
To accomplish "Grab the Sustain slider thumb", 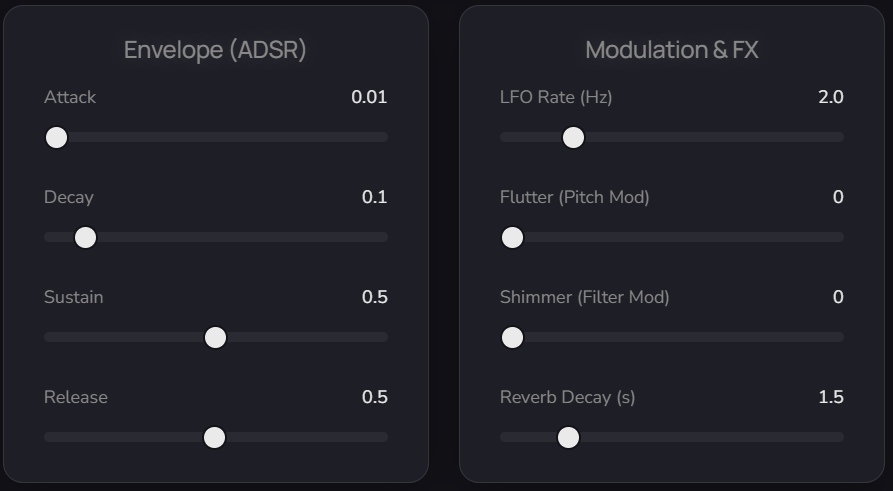I will coord(215,337).
